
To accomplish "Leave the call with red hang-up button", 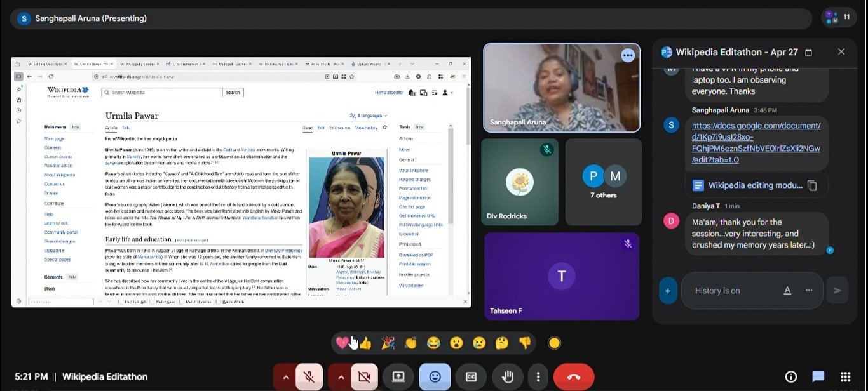I will point(574,376).
